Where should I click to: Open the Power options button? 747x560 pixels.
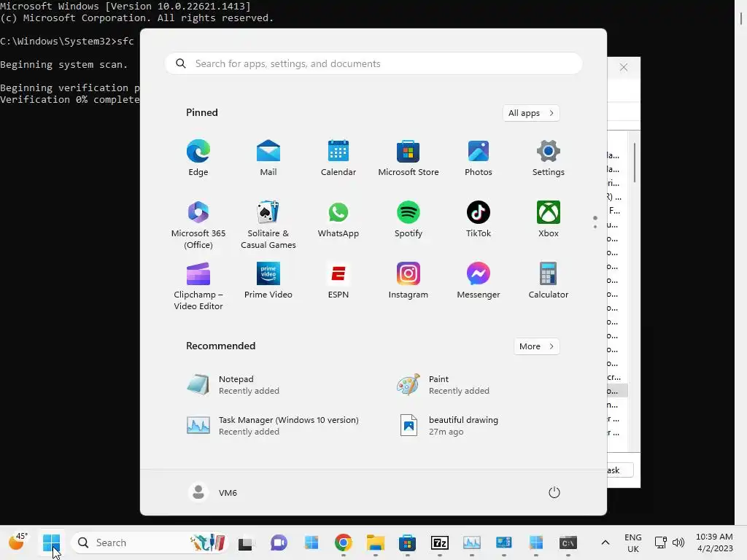tap(554, 492)
